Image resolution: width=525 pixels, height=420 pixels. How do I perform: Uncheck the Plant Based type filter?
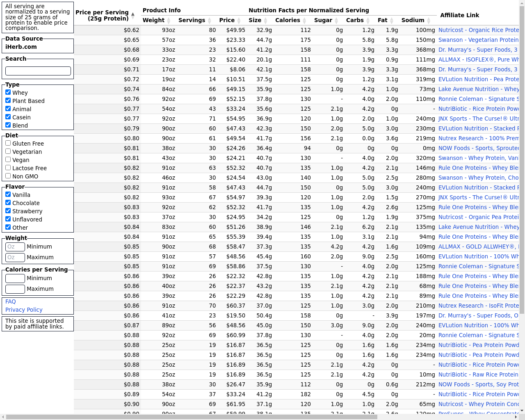8,100
